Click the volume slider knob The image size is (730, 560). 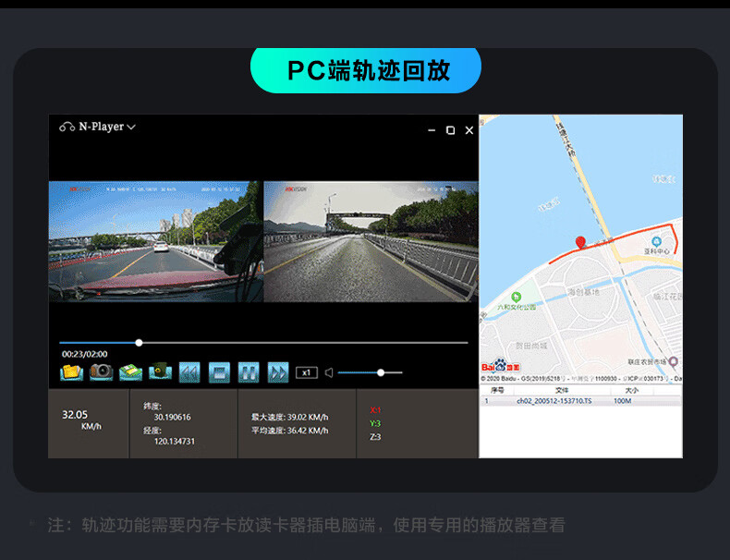click(380, 372)
